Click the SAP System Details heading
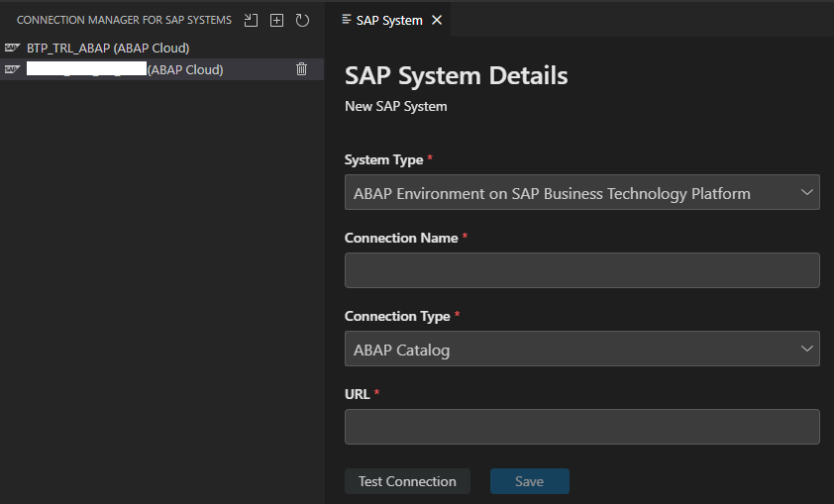This screenshot has height=504, width=834. pyautogui.click(x=457, y=76)
